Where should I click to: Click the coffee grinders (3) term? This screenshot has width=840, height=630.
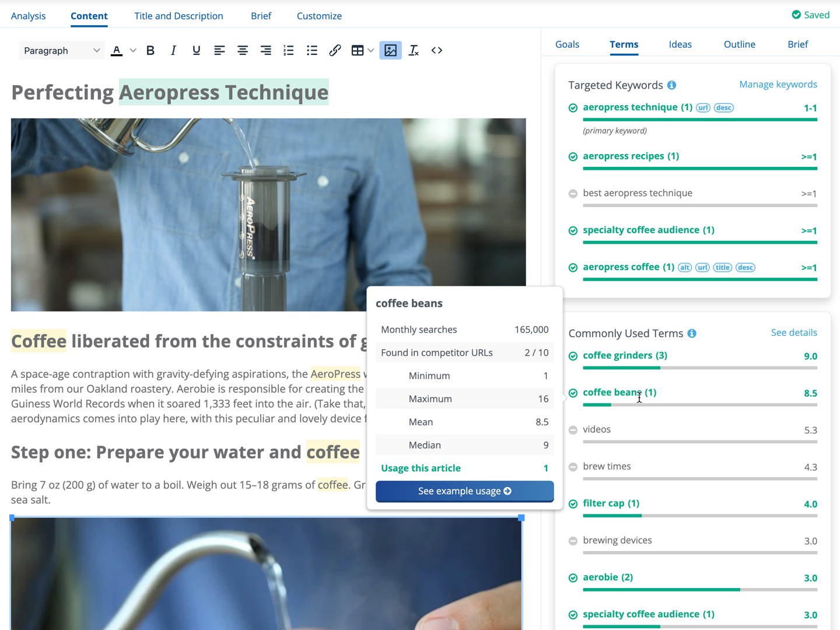click(625, 355)
